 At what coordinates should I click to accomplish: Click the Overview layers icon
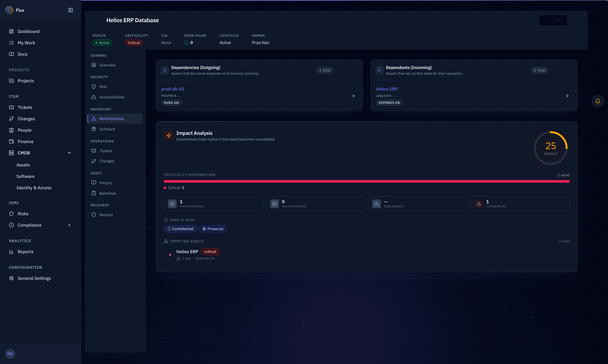pyautogui.click(x=94, y=65)
